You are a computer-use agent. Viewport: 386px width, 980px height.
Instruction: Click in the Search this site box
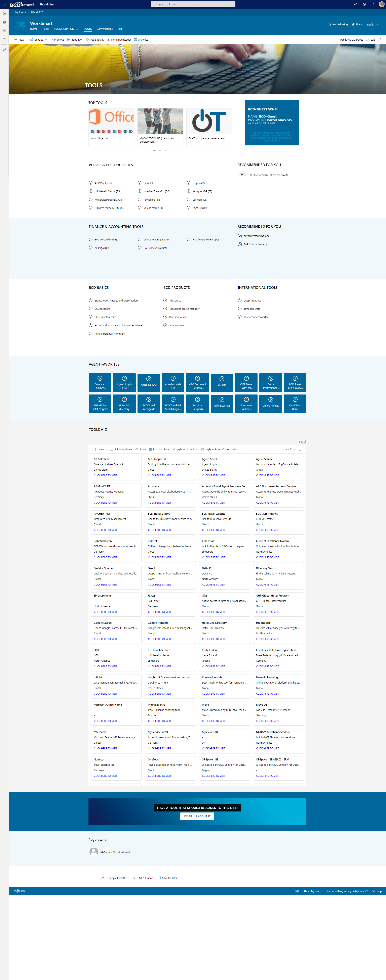[193, 5]
